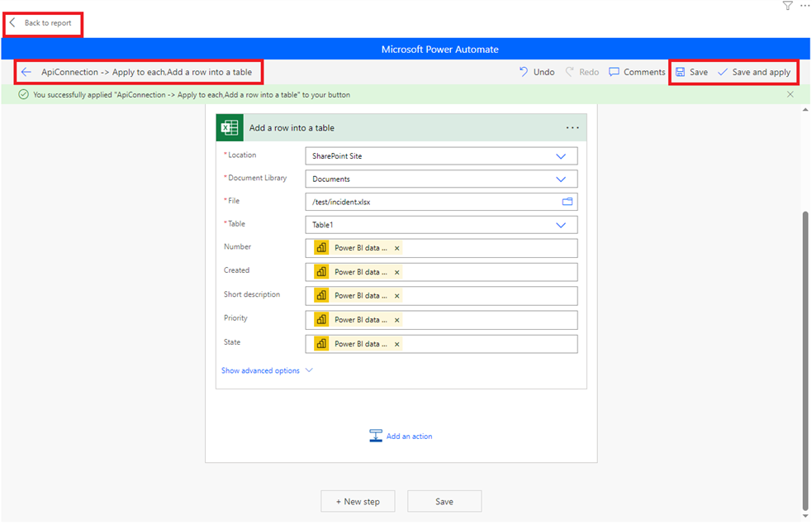Click the vertical scrollbar on the right

805,360
